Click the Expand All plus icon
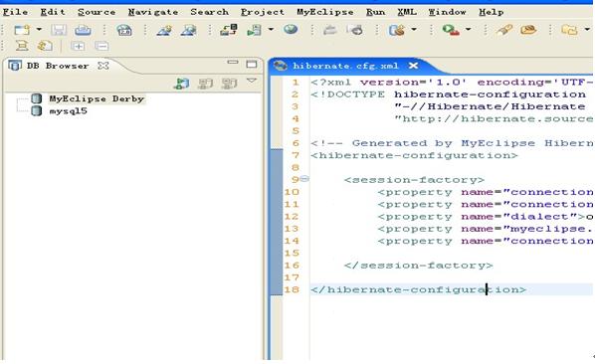The height and width of the screenshot is (364, 595). click(x=78, y=47)
